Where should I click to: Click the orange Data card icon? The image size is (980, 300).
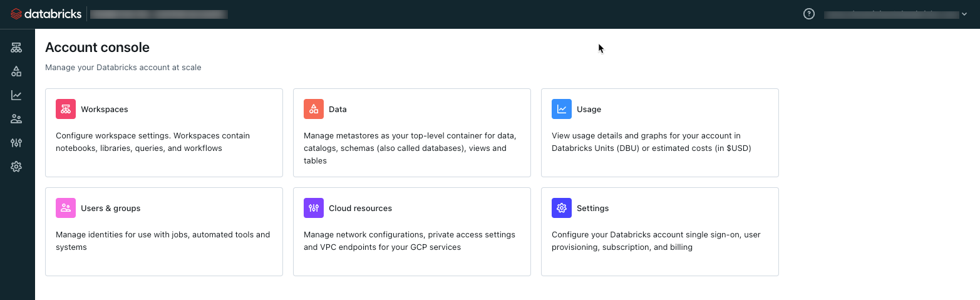[x=314, y=109]
